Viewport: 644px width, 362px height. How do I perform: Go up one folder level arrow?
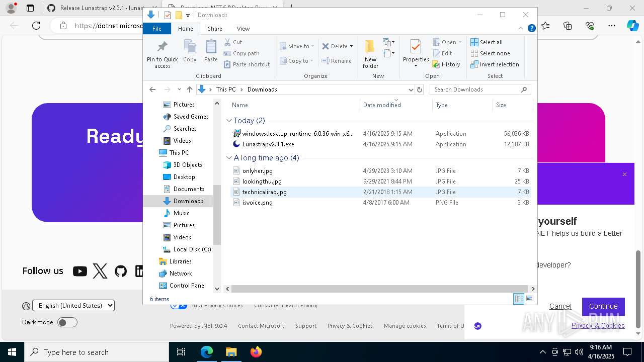click(189, 89)
